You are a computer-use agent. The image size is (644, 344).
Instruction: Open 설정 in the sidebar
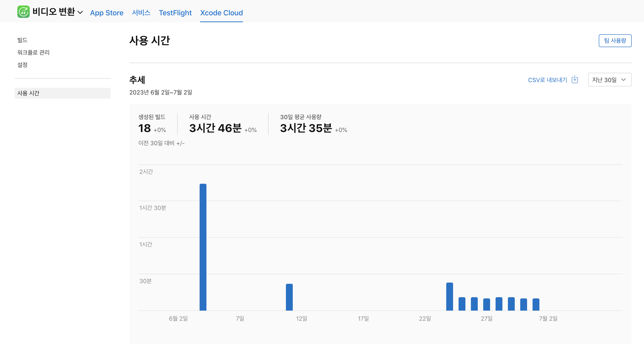(x=22, y=65)
